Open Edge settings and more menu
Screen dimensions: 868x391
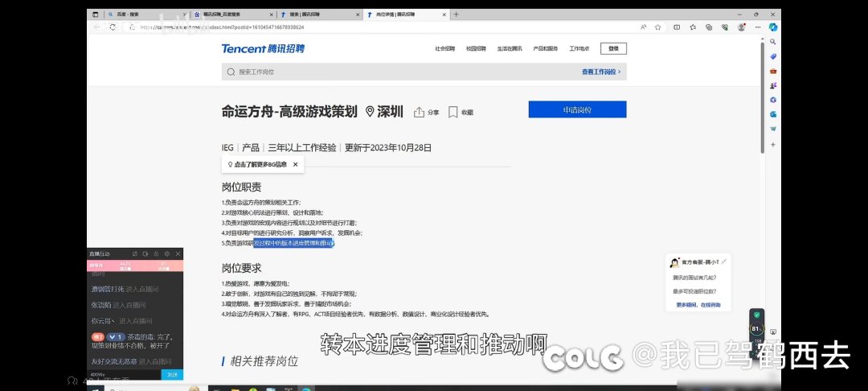pyautogui.click(x=758, y=27)
